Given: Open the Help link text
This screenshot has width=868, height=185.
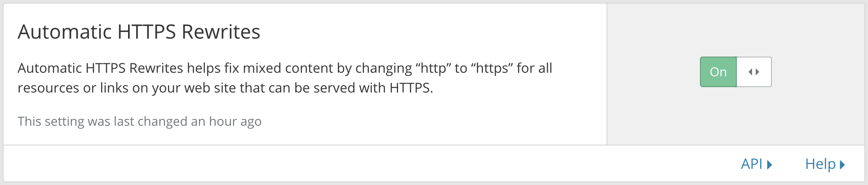Looking at the screenshot, I should pos(820,164).
